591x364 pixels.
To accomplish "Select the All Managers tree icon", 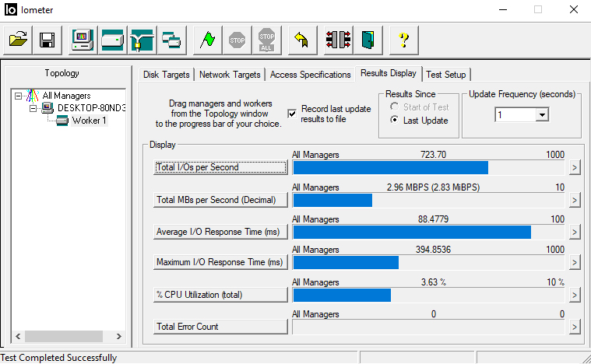I will [33, 96].
